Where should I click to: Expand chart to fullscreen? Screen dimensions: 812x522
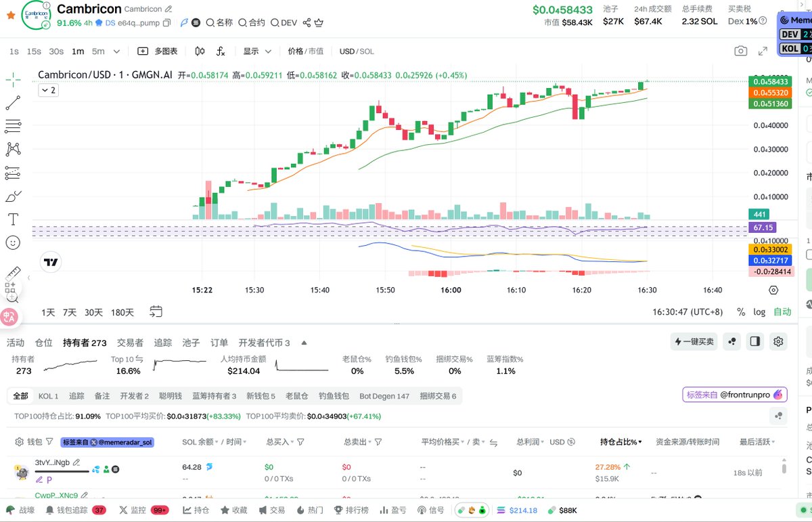[x=763, y=51]
